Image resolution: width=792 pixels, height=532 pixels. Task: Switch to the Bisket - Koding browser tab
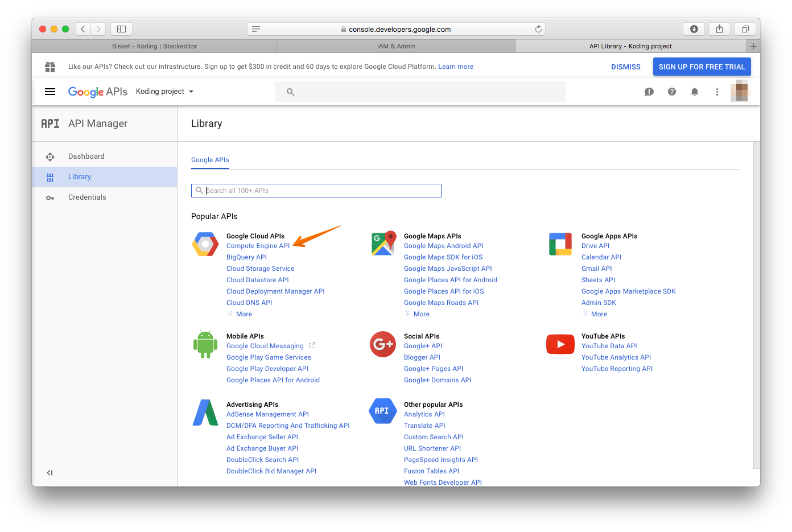pos(154,46)
